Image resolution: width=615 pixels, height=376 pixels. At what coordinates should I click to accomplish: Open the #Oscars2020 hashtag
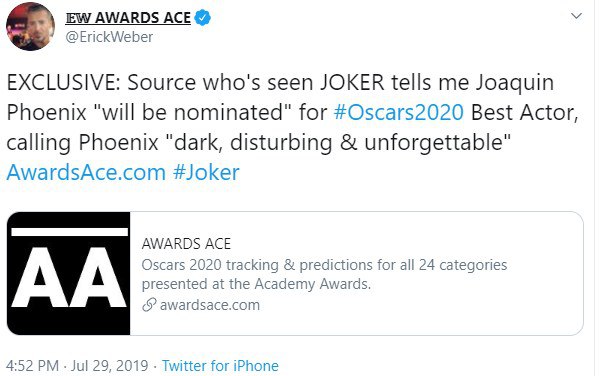[398, 113]
